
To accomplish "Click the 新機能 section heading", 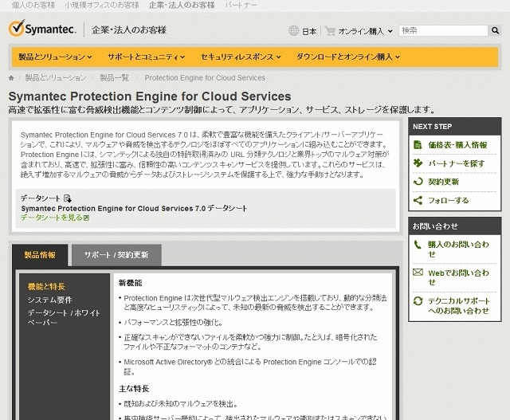I will click(131, 283).
